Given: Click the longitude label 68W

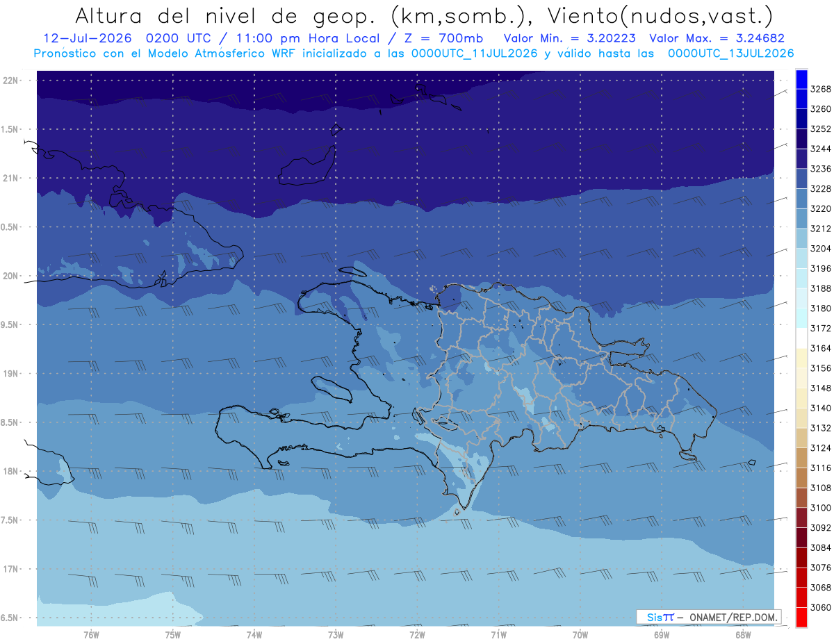Looking at the screenshot, I should (x=743, y=635).
